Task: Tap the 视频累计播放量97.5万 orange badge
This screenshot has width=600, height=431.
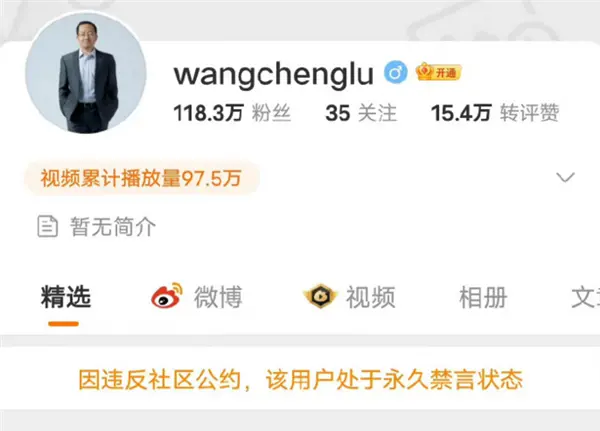Action: [142, 178]
